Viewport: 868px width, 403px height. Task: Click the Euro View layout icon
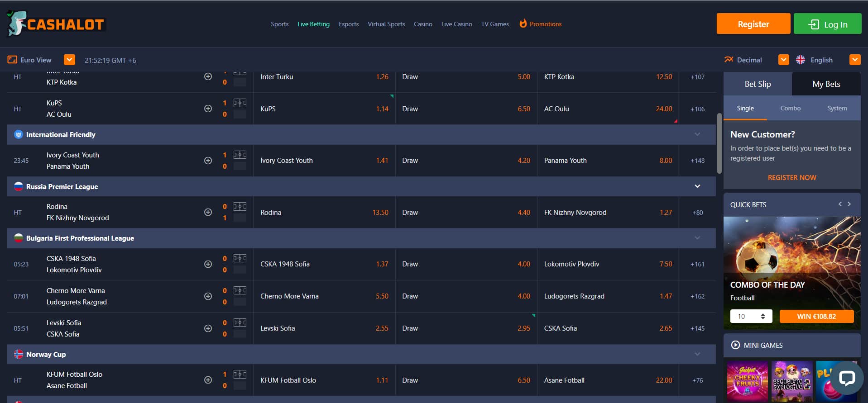pyautogui.click(x=12, y=60)
